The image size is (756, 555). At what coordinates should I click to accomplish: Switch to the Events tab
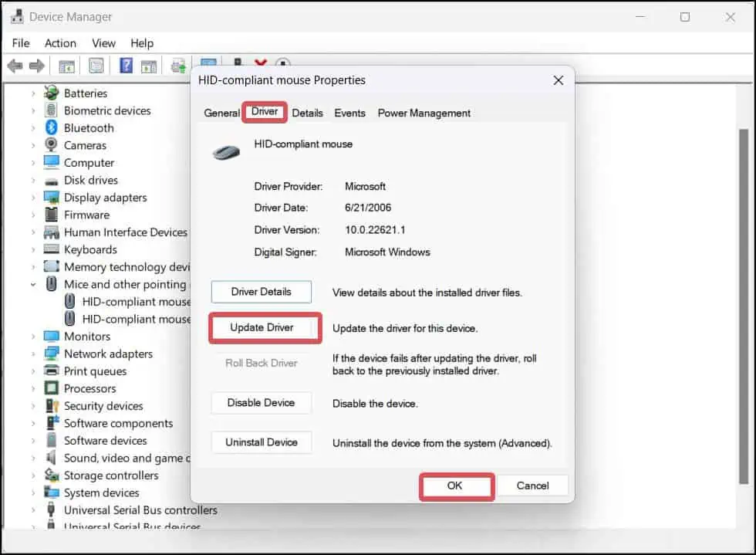click(x=349, y=113)
